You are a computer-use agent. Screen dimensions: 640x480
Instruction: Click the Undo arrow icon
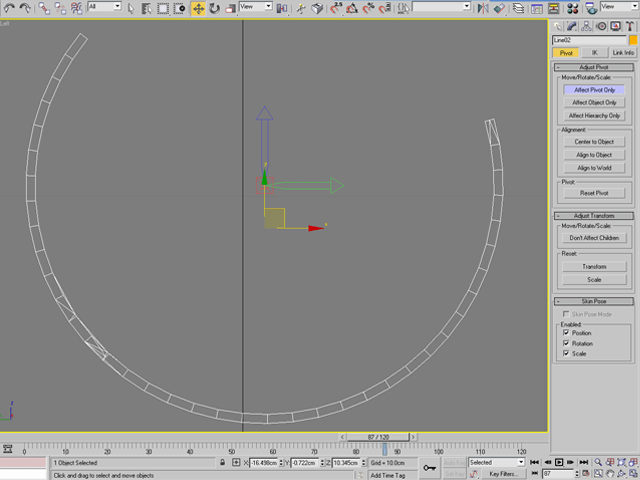click(9, 8)
